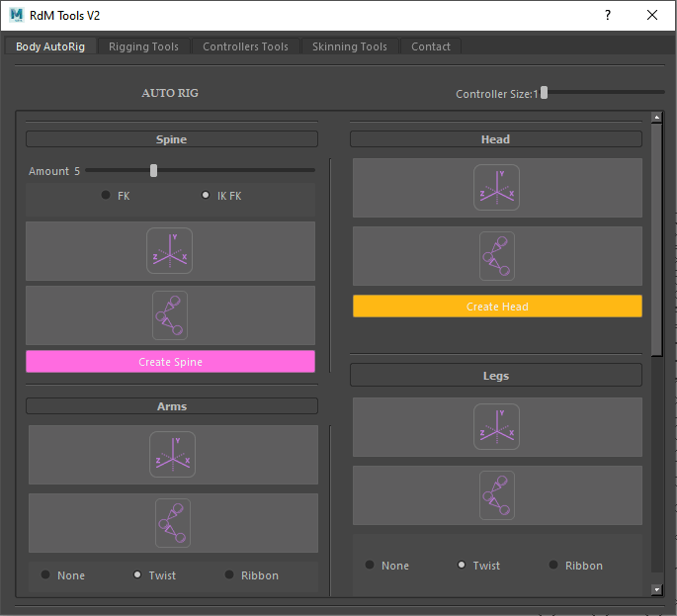Image resolution: width=677 pixels, height=616 pixels.
Task: Select Twist option under Arms
Action: point(137,574)
